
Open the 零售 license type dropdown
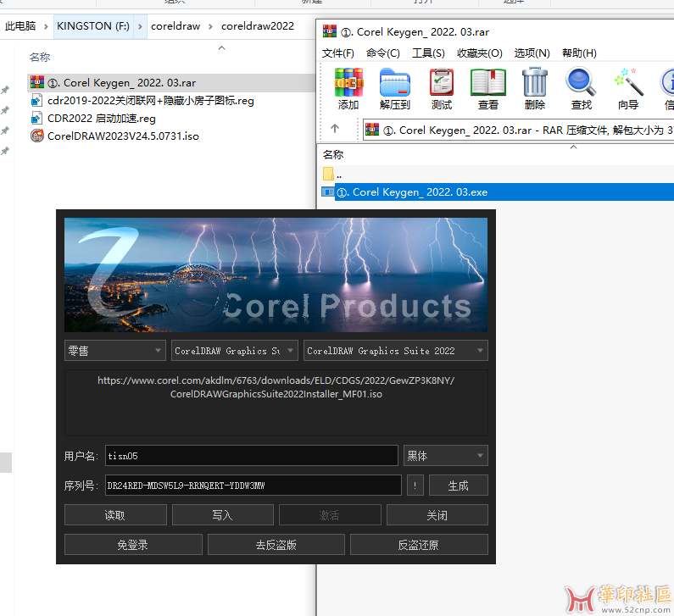point(114,351)
